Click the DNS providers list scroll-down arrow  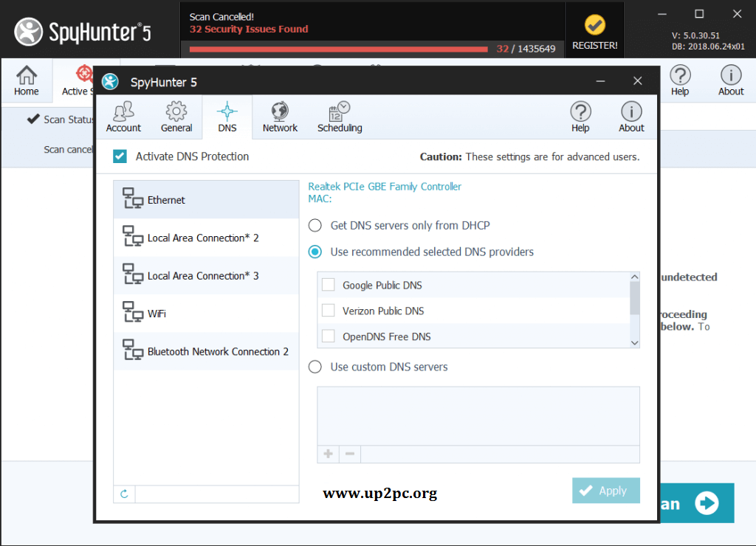click(634, 342)
